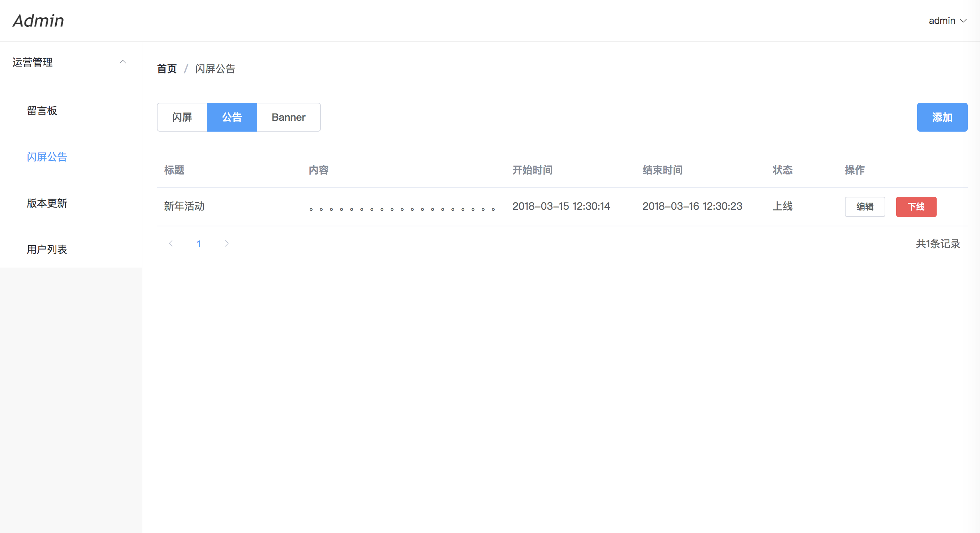Click 编辑 for 新年活动 row
Screen dimensions: 980x533
coord(864,207)
